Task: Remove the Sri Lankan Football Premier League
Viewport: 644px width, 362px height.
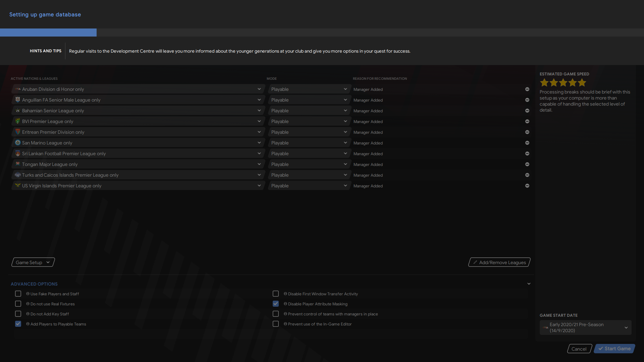Action: 527,154
